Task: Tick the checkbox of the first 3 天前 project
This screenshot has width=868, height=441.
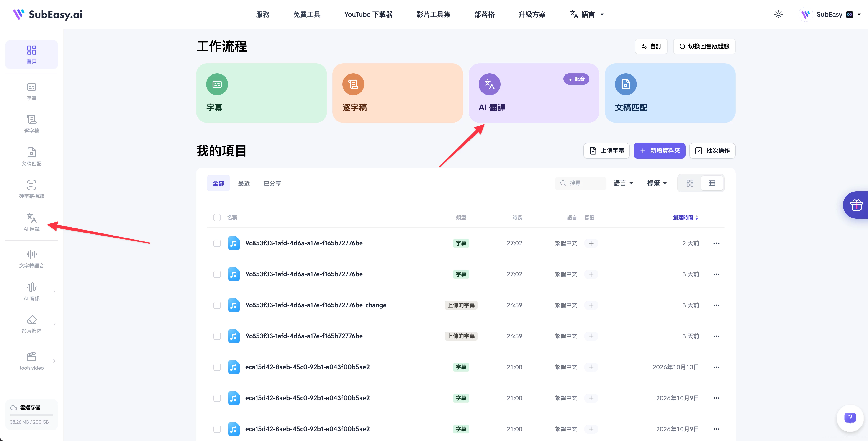Action: (x=217, y=274)
